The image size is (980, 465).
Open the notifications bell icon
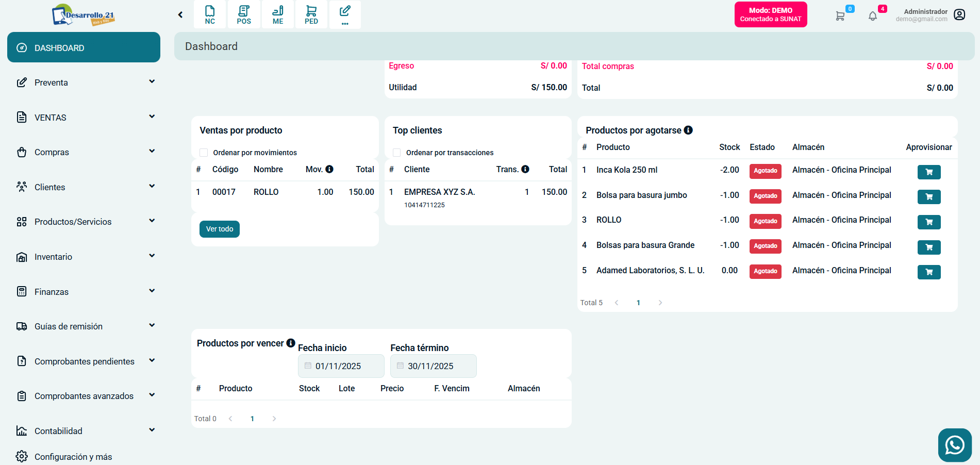click(x=872, y=16)
